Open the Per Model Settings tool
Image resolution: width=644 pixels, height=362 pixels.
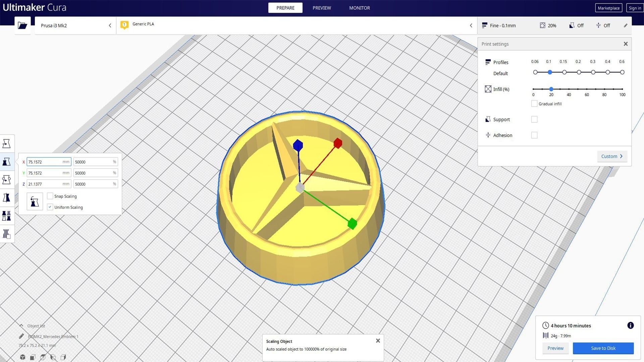7,216
